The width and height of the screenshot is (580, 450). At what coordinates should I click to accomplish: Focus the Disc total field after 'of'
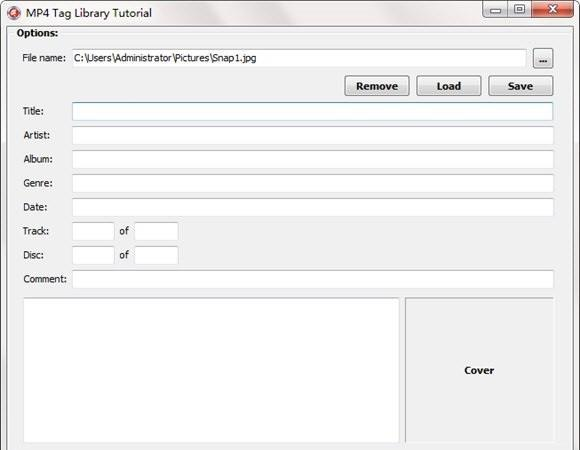tap(156, 255)
